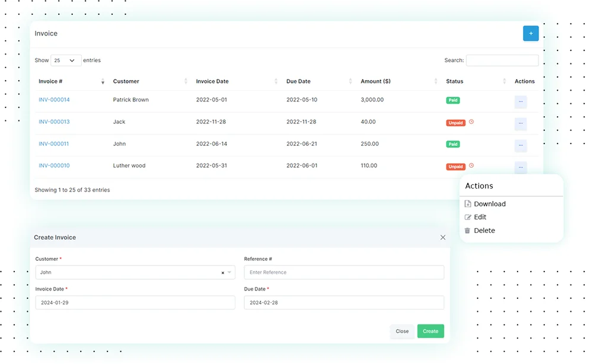Click the Download icon in the Actions menu
593x364 pixels.
(x=468, y=203)
